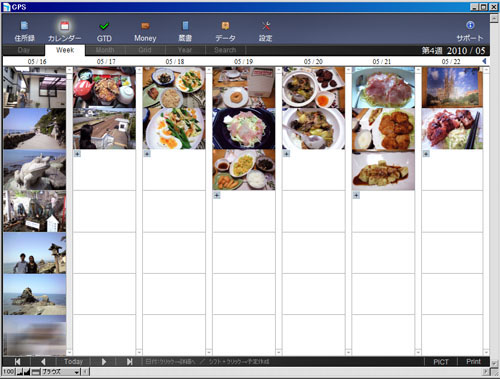Viewport: 500px width, 379px height.
Task: Open the 住所録 address book icon
Action: coord(24,26)
